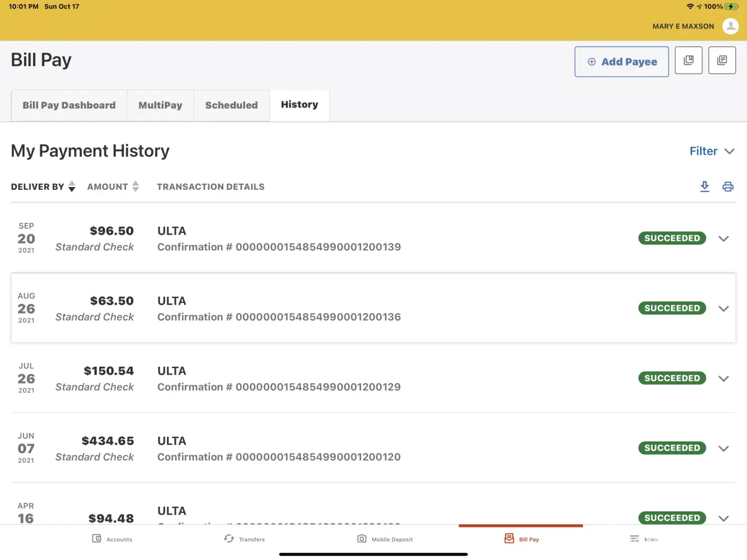Switch to the Scheduled tab
Image resolution: width=747 pixels, height=560 pixels.
coord(231,105)
